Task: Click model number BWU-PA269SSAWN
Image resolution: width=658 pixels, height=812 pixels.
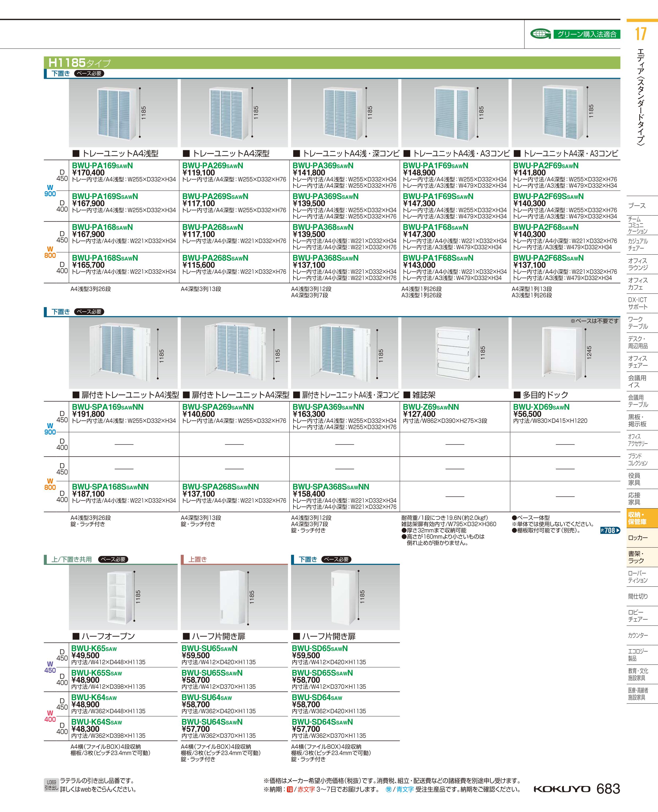Action: [215, 196]
